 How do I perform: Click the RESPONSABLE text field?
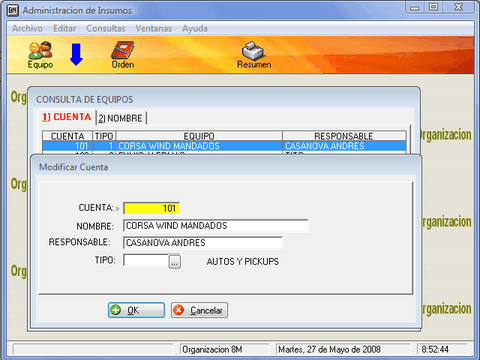[203, 243]
